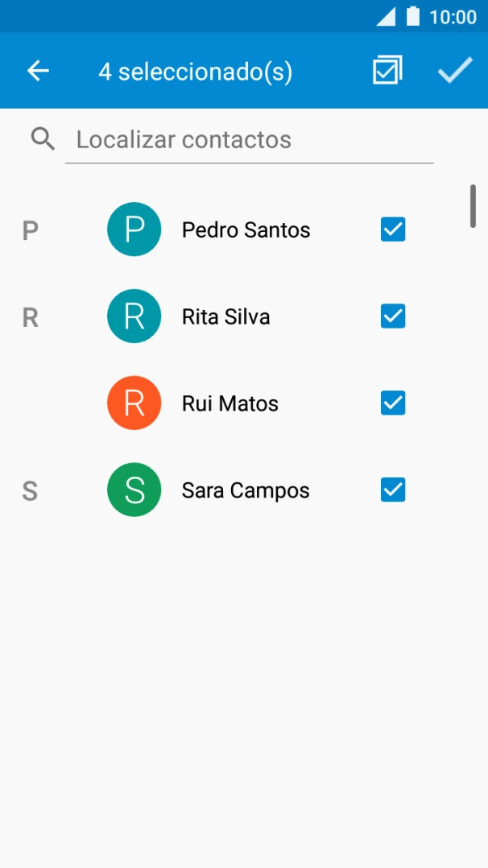Open Sara Campos green avatar
The width and height of the screenshot is (488, 868).
pos(134,489)
